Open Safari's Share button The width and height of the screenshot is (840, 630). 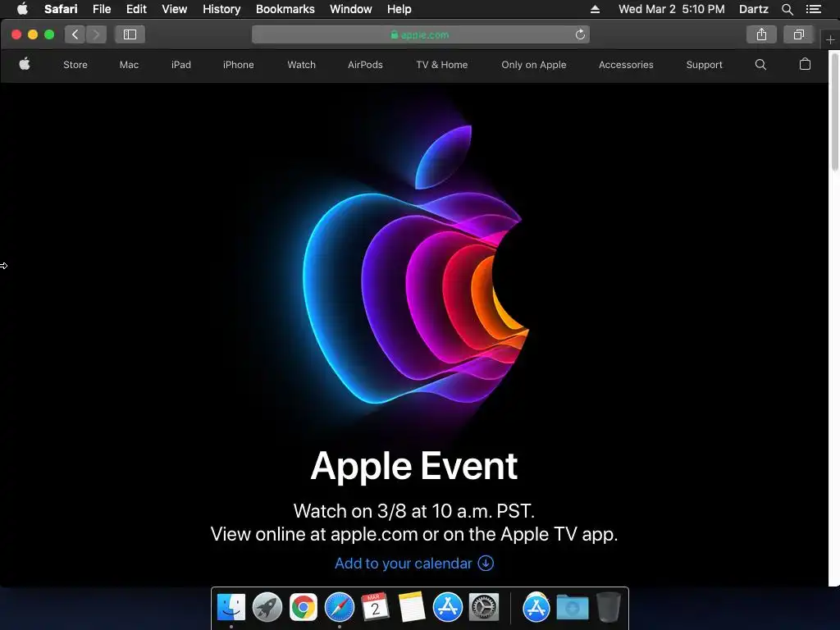pos(761,34)
